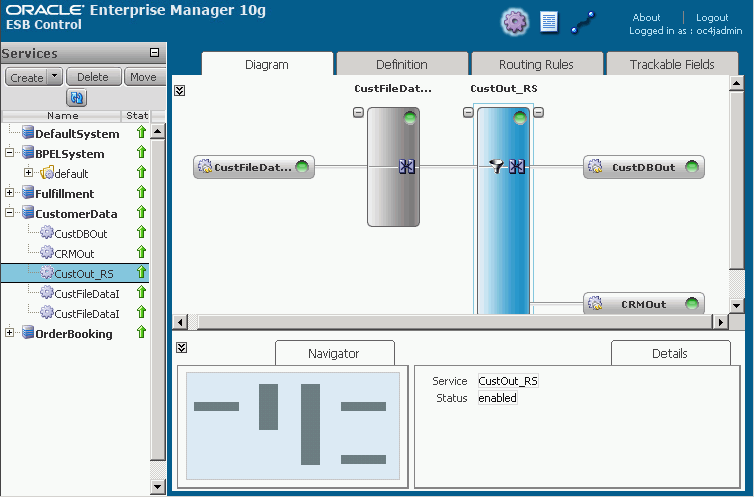The image size is (754, 497).
Task: Click the status arrow for DefaultSystem
Action: point(141,132)
